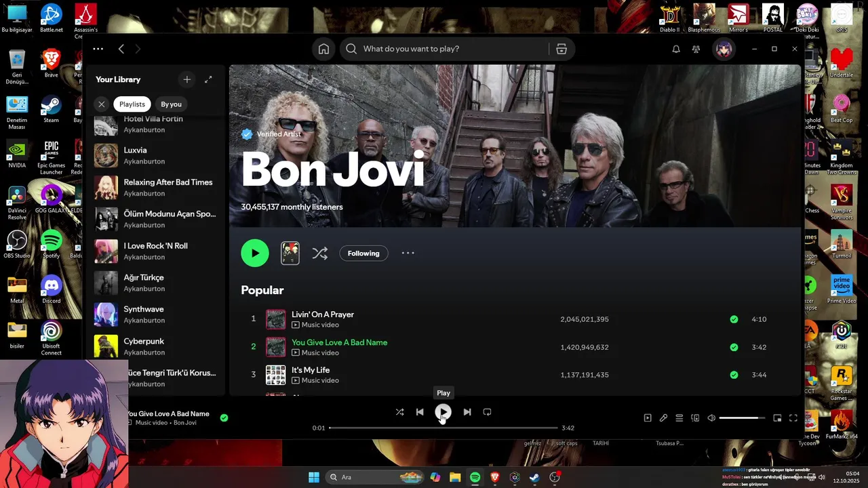Image resolution: width=868 pixels, height=488 pixels.
Task: Toggle saved checkmark on the 3:42 track row
Action: pyautogui.click(x=734, y=347)
